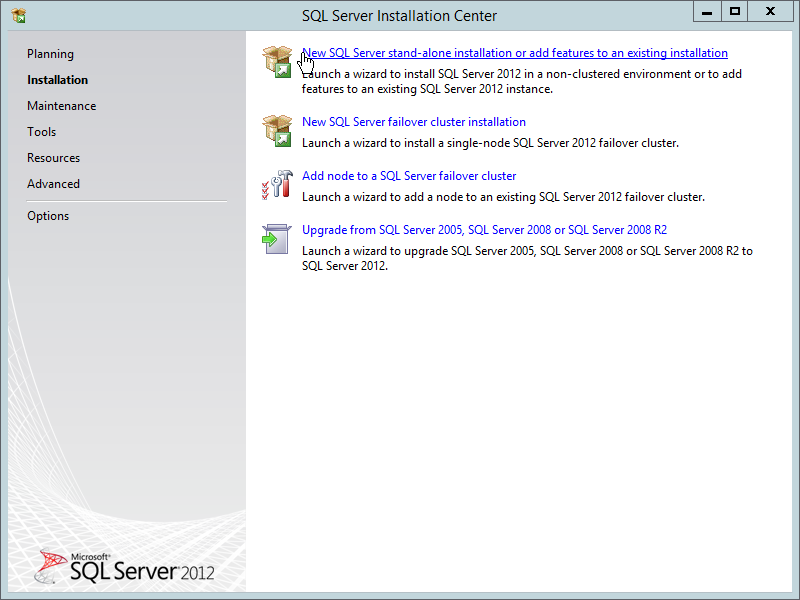
Task: Maximize the Installation Center window
Action: 735,12
